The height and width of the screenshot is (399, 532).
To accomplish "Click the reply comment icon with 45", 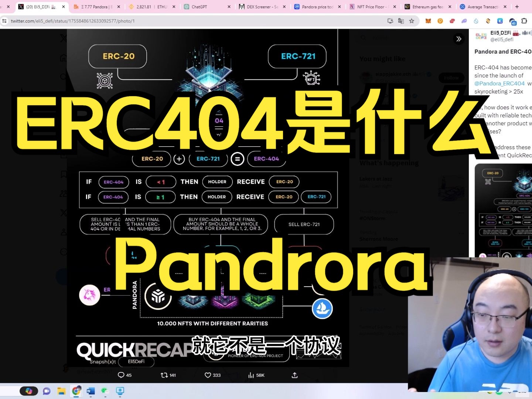I will pyautogui.click(x=121, y=375).
